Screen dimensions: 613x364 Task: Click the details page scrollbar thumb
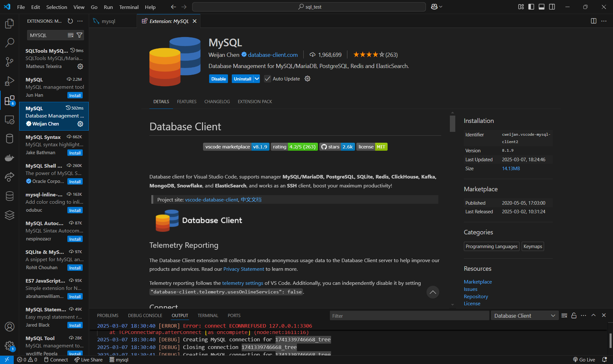452,123
